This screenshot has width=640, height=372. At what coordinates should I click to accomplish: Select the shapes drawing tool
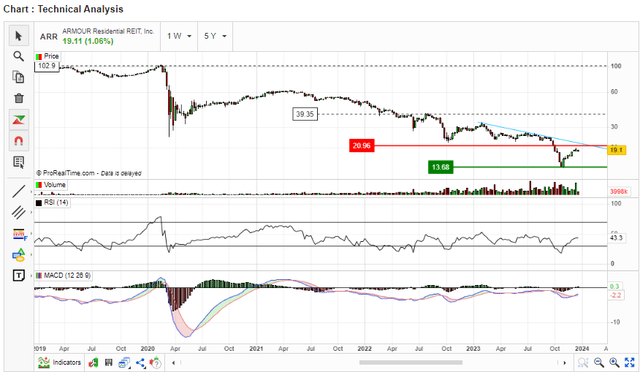19,255
